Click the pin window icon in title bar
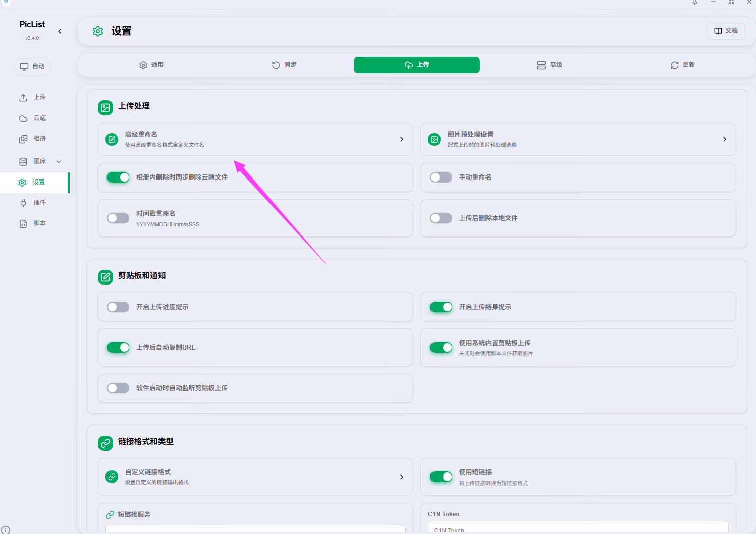This screenshot has height=534, width=756. (695, 3)
